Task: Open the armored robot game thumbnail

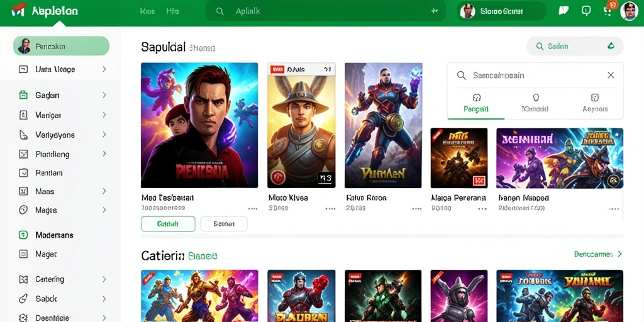Action: coord(383,125)
